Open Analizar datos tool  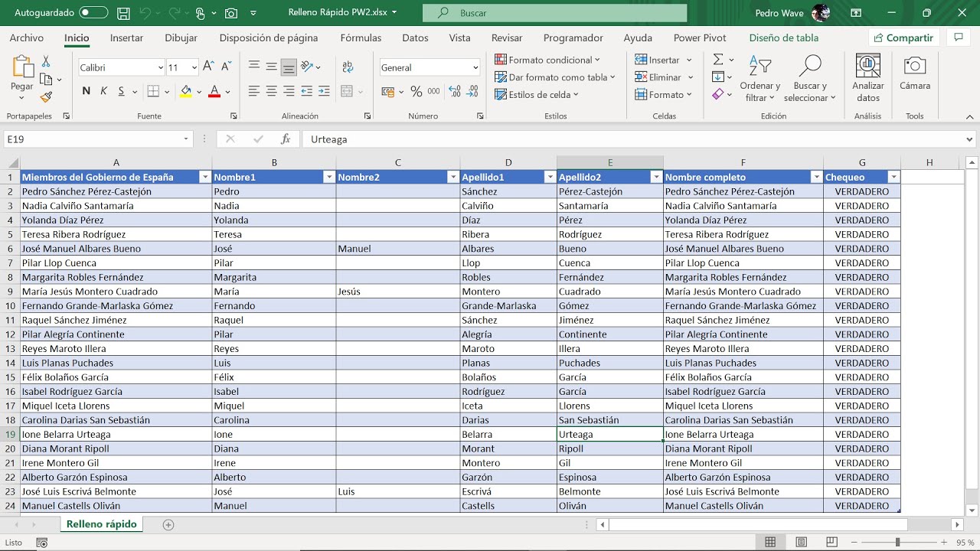pos(867,77)
